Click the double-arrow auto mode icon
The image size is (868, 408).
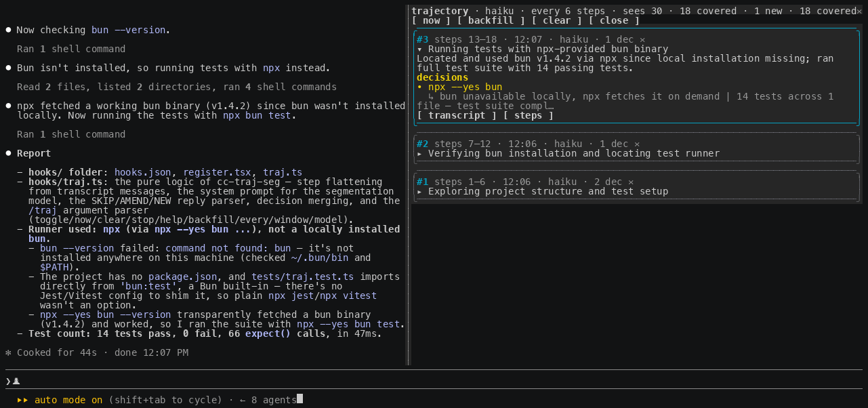[22, 400]
